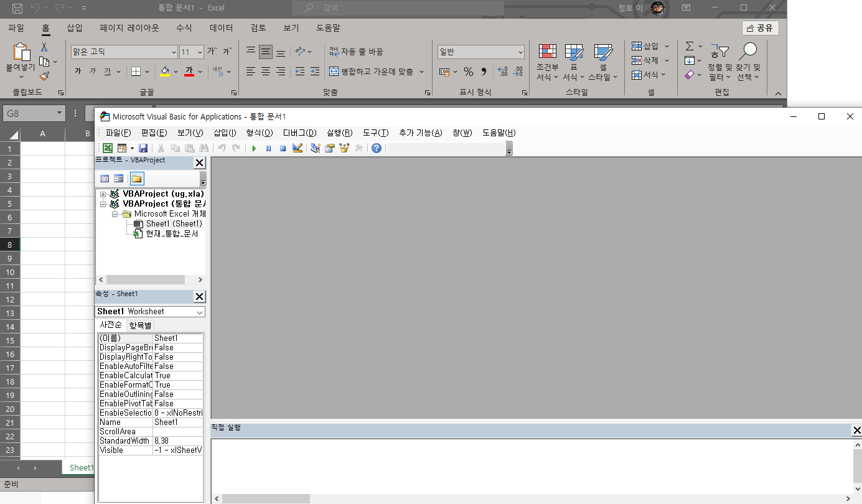Toggle align right in Excel ribbon
Screen dimensions: 862x504
point(281,72)
